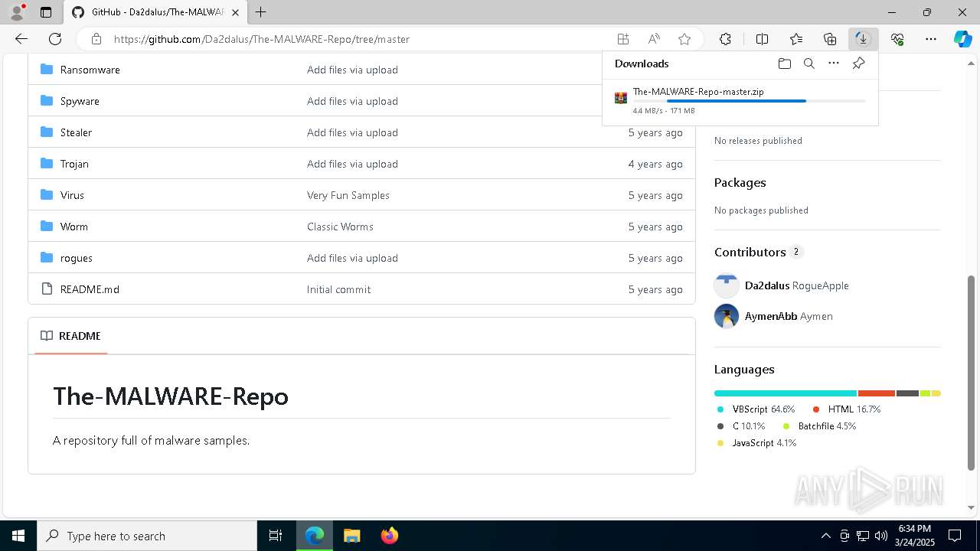Open Browser essentials
Screen dimensions: 980x551
point(897,39)
